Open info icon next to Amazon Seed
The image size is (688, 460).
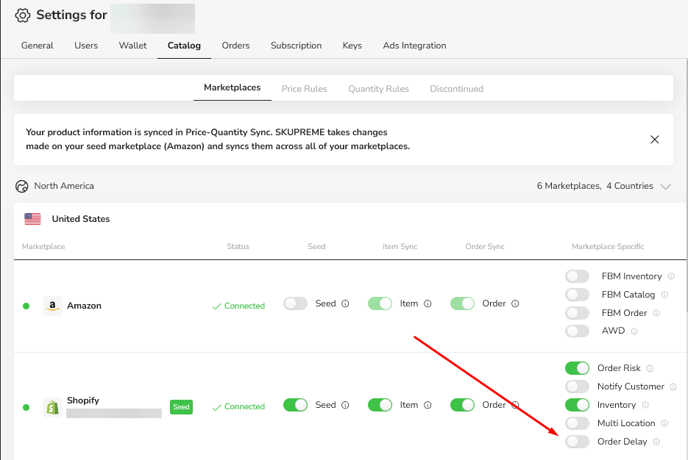click(x=345, y=304)
